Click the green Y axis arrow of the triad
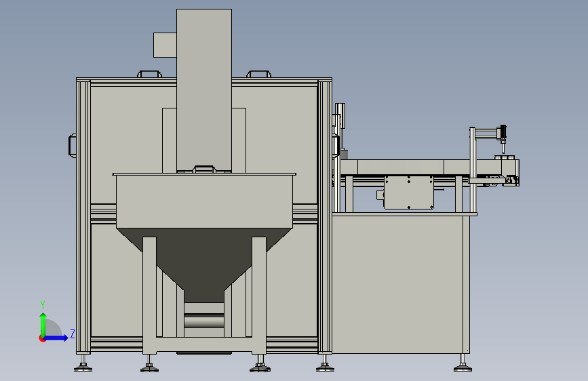This screenshot has height=381, width=588. (x=43, y=325)
